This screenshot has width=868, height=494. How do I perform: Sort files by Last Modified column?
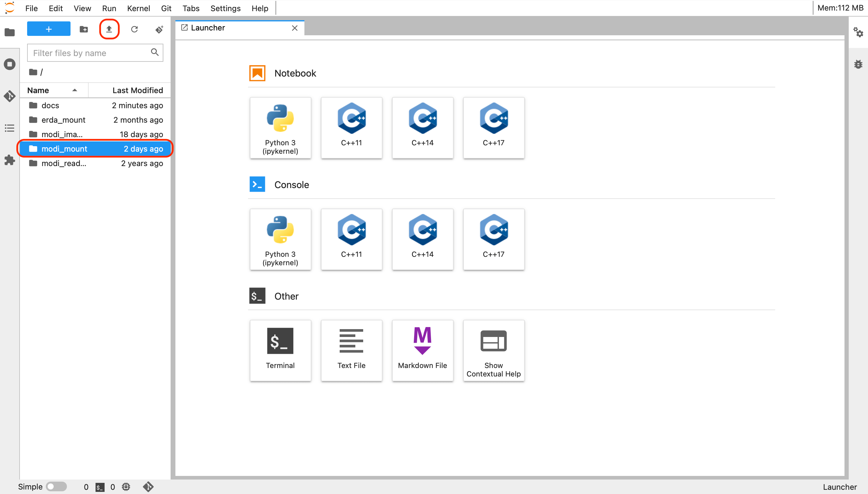pyautogui.click(x=137, y=90)
